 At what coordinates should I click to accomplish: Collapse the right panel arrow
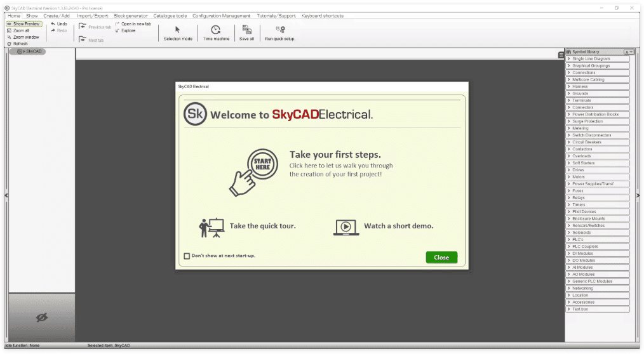(638, 195)
